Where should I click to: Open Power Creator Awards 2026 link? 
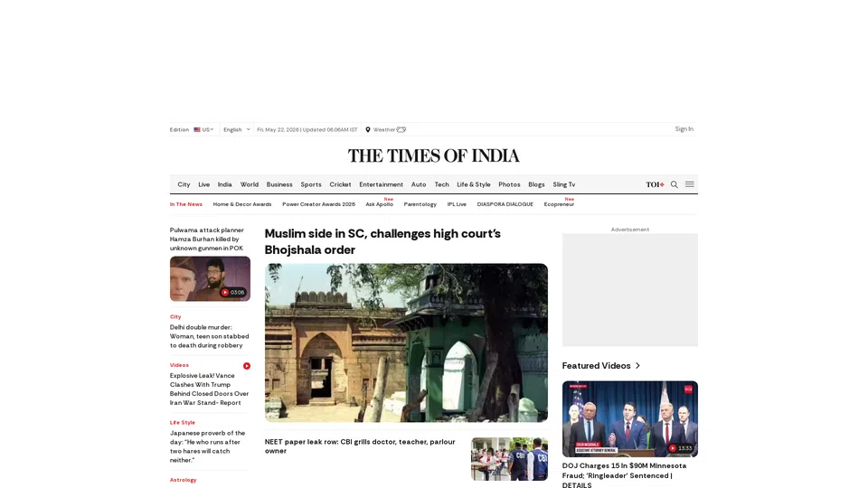(x=318, y=204)
